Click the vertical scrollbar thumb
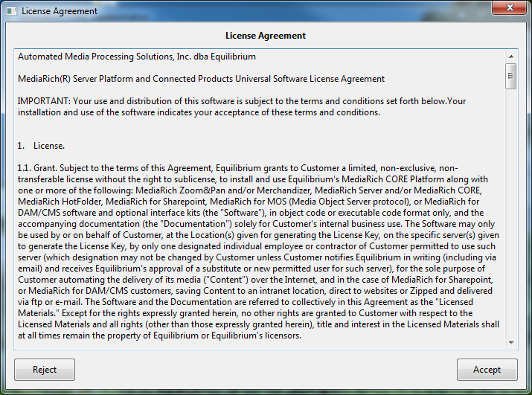The height and width of the screenshot is (395, 532). (510, 76)
